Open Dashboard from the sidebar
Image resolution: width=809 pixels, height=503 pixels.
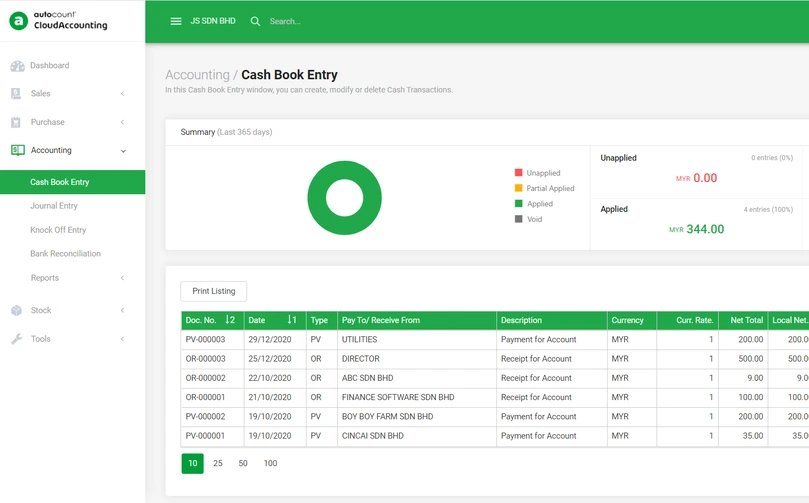pyautogui.click(x=50, y=66)
